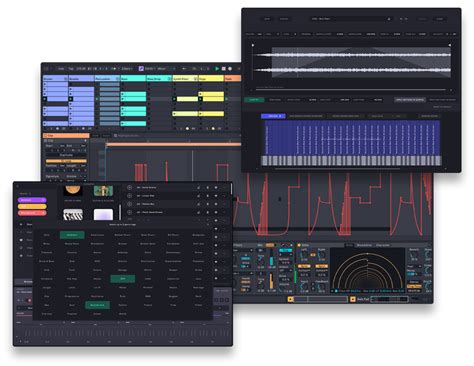Deselect the green tag near the bottom of the tag grid

97,305
